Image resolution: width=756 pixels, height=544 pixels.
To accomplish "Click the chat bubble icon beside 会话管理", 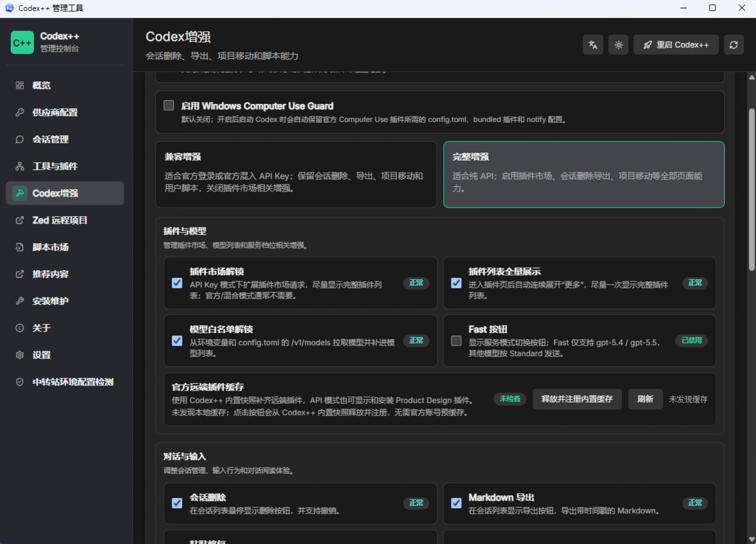I will [20, 139].
